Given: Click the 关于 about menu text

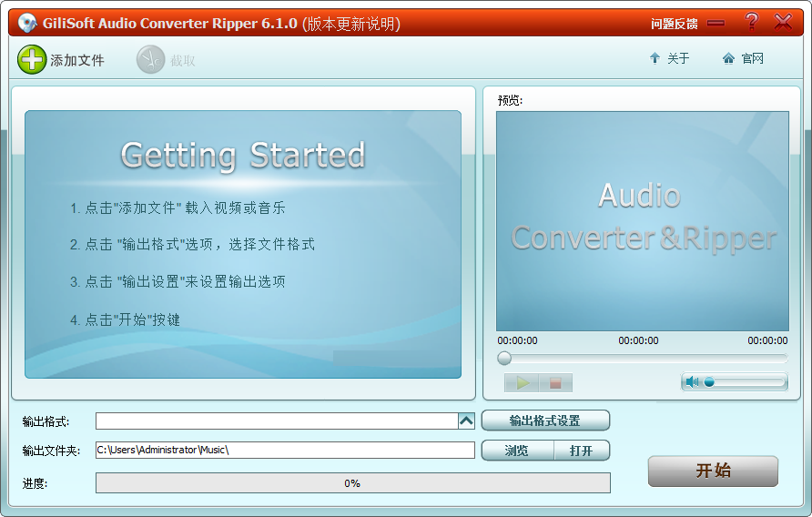Looking at the screenshot, I should tap(678, 58).
